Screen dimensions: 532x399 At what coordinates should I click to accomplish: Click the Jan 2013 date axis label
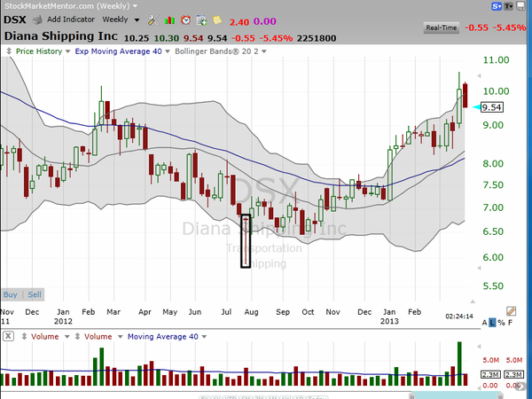click(389, 317)
